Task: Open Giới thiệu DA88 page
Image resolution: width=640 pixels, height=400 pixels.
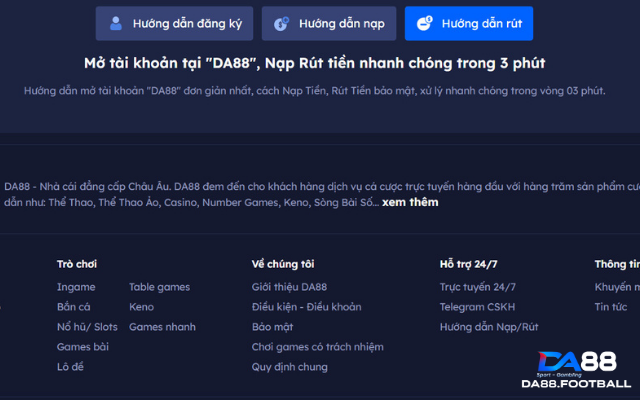Action: click(x=289, y=287)
